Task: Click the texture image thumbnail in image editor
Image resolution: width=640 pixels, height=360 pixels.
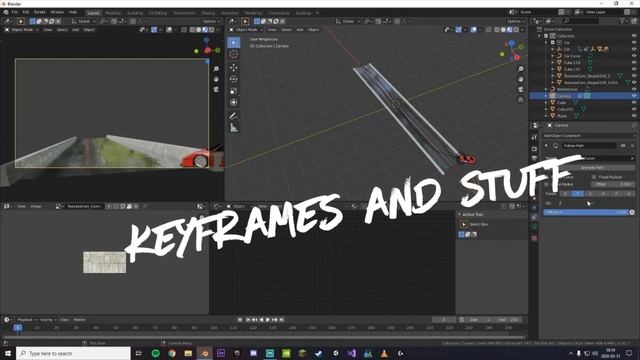Action: pos(104,262)
